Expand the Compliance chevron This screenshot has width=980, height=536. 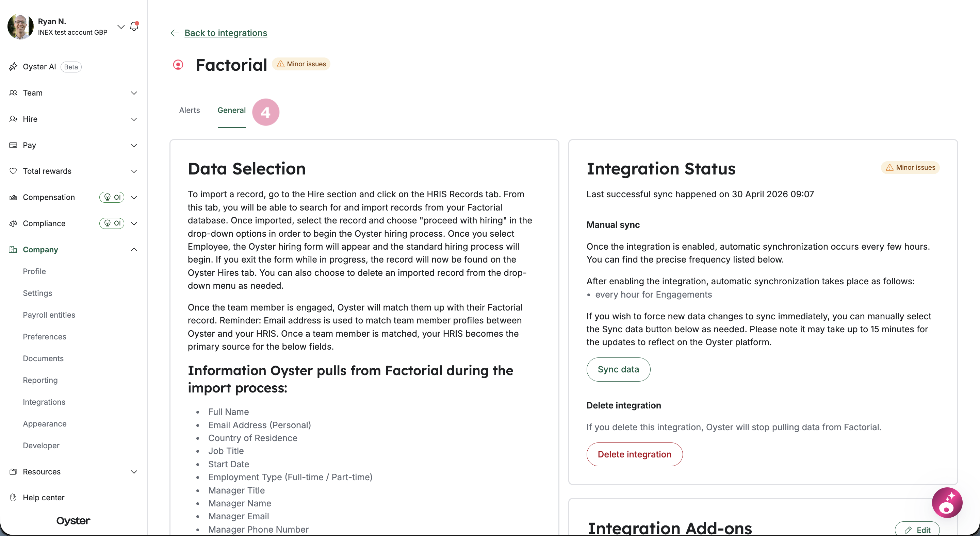click(x=134, y=223)
